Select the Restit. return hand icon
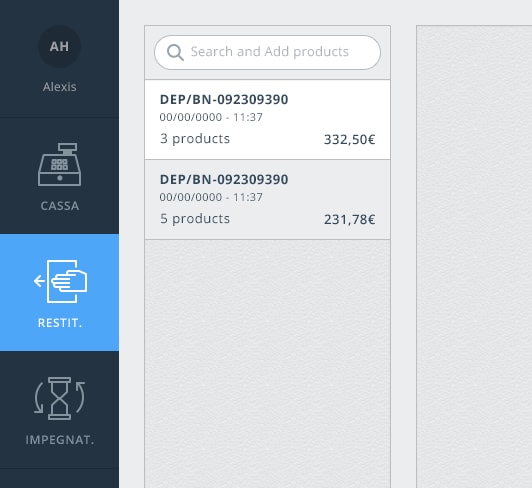This screenshot has height=488, width=532. point(60,281)
